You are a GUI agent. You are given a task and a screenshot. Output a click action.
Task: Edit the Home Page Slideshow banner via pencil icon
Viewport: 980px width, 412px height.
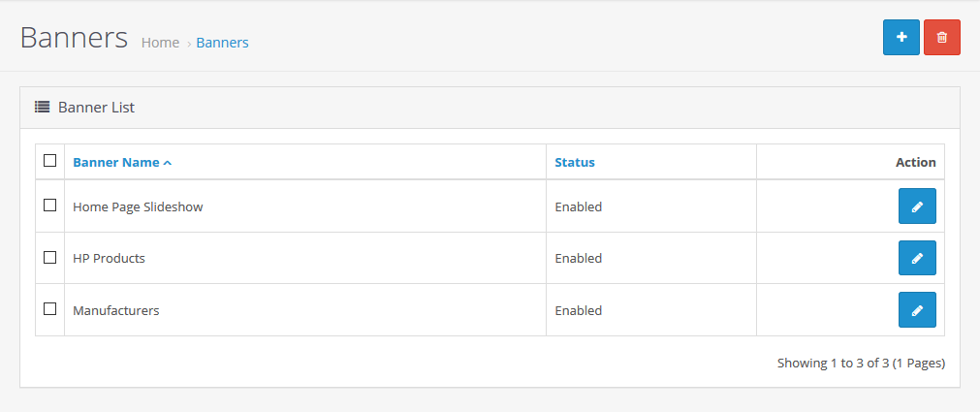(x=917, y=206)
